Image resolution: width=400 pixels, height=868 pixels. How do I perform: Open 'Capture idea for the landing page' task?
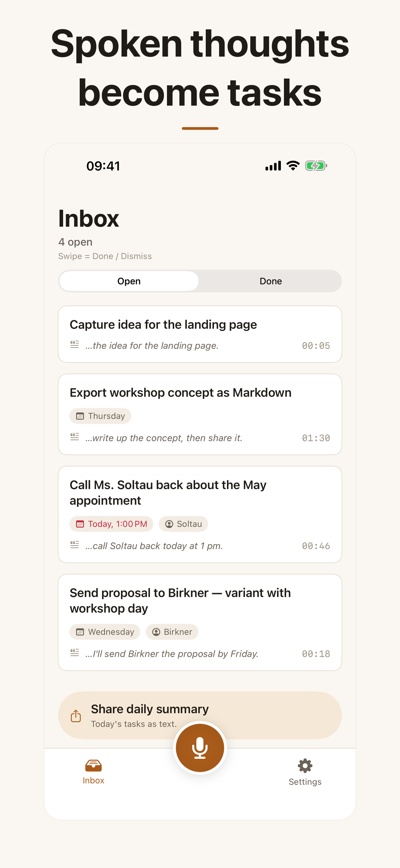(200, 334)
